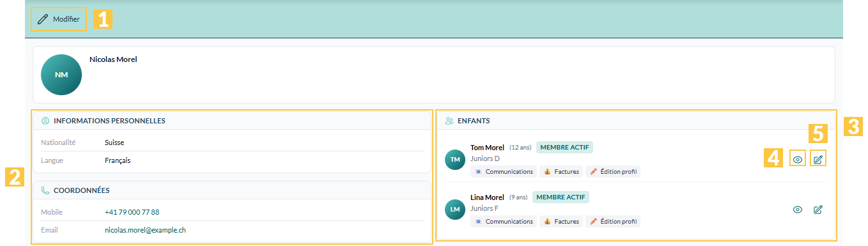Image resolution: width=868 pixels, height=246 pixels.
Task: Edit Lina Morel's profile icon
Action: coord(818,210)
